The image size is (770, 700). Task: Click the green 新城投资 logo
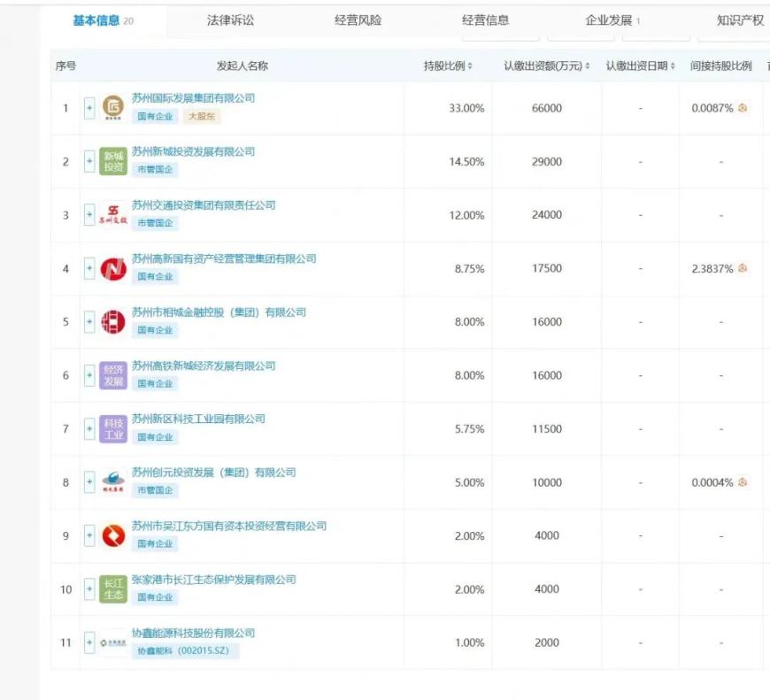pyautogui.click(x=113, y=161)
